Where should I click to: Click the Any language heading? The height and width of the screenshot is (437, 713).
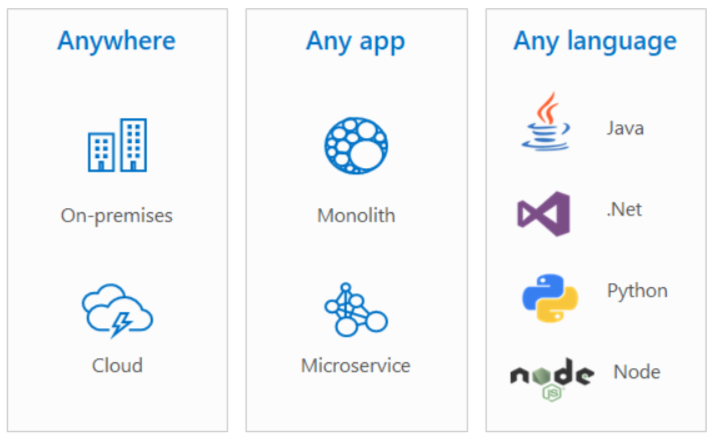coord(595,42)
